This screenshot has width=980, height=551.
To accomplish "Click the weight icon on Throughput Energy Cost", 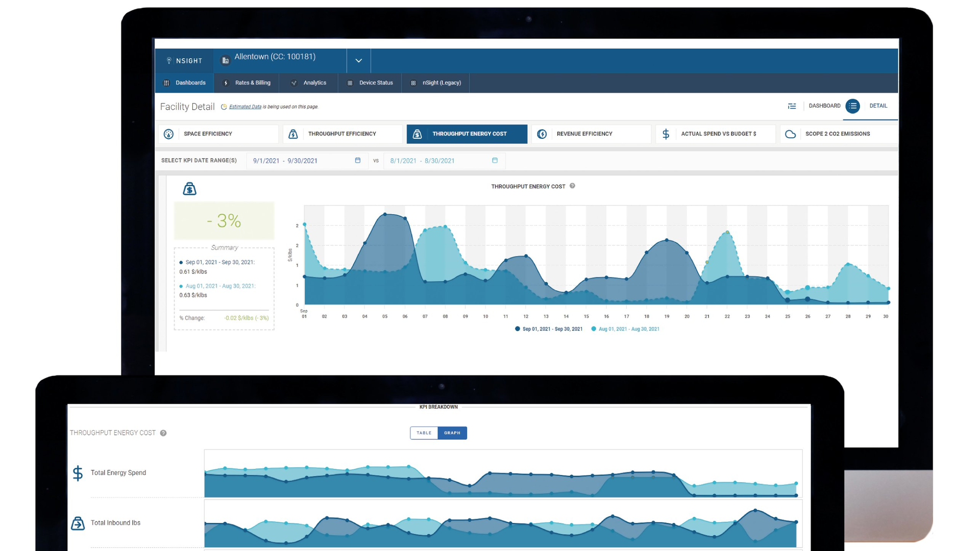I will click(417, 134).
